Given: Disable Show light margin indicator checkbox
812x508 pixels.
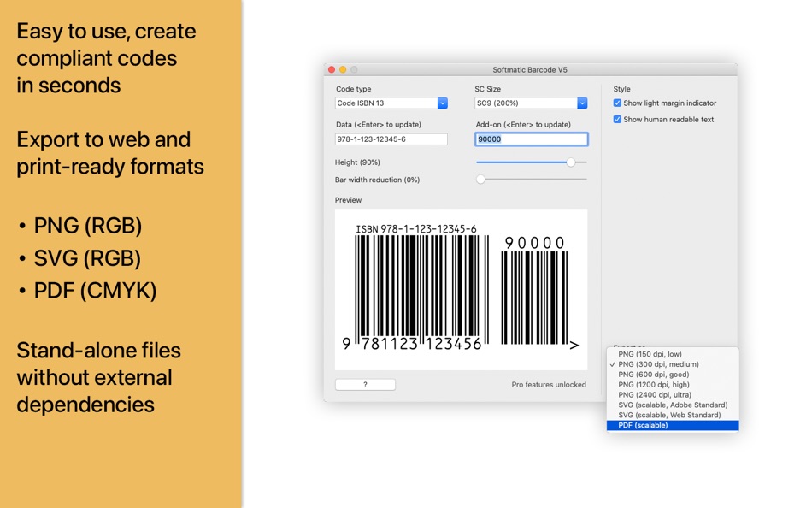Looking at the screenshot, I should pos(617,103).
